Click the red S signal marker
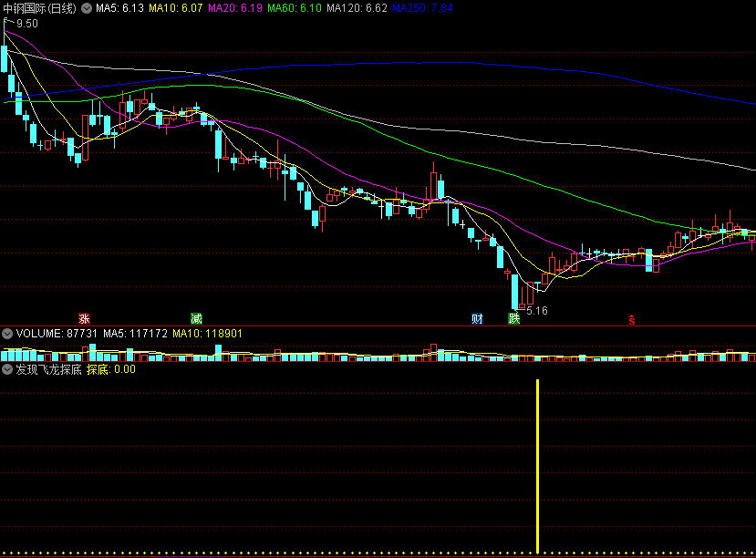The height and width of the screenshot is (558, 756). (632, 319)
